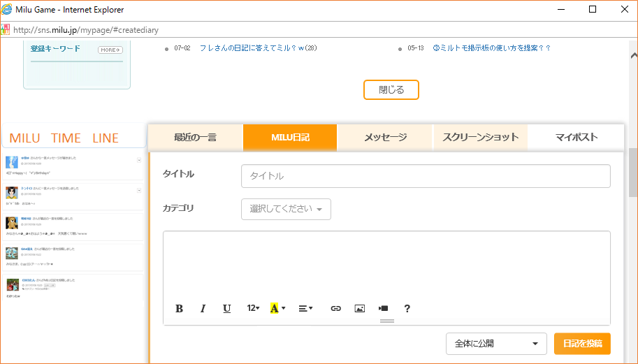Open the paragraph alignment dropdown
Image resolution: width=638 pixels, height=364 pixels.
tap(305, 308)
